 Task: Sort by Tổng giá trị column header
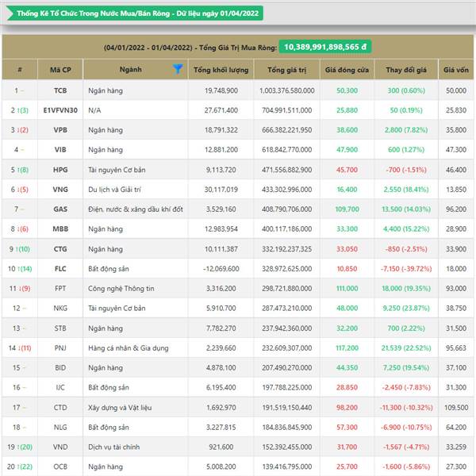[x=287, y=70]
